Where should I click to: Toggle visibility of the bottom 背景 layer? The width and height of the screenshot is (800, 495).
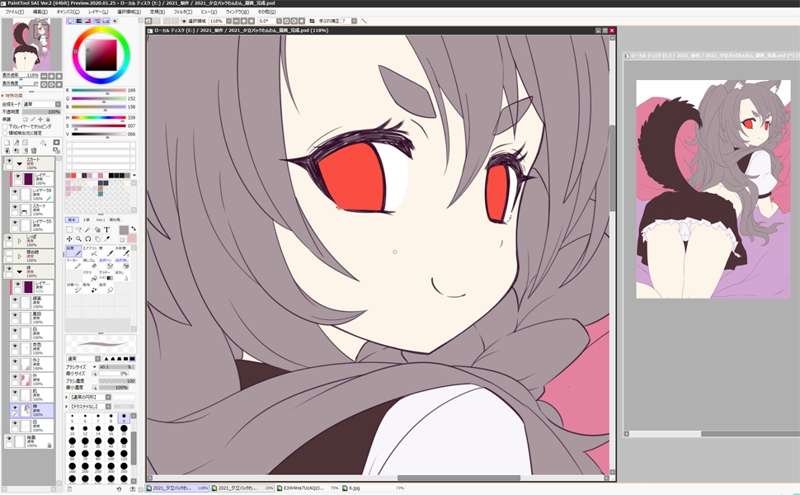(x=10, y=440)
